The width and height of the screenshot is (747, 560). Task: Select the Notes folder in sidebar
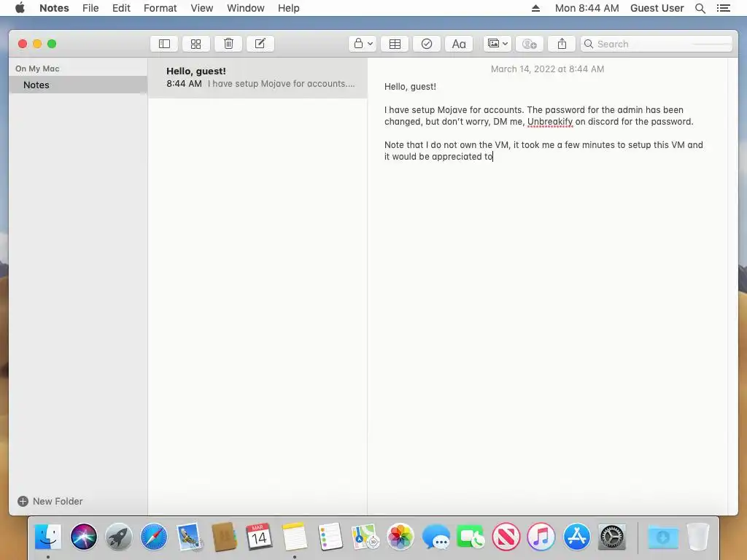tap(78, 85)
